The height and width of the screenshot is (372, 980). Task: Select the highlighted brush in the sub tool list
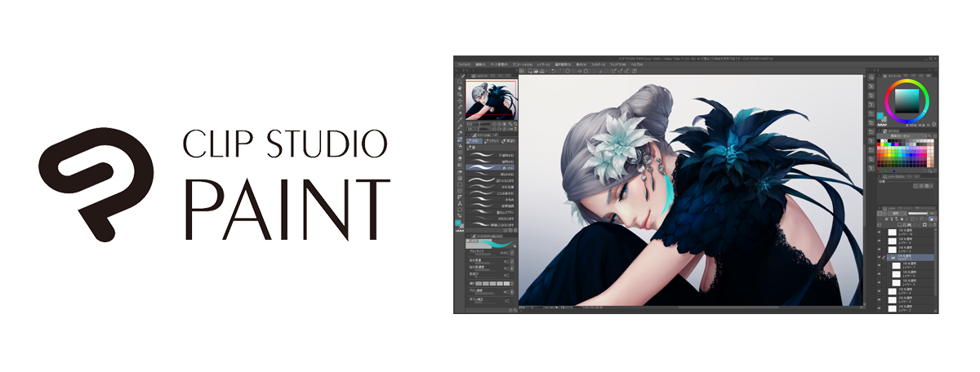[490, 167]
